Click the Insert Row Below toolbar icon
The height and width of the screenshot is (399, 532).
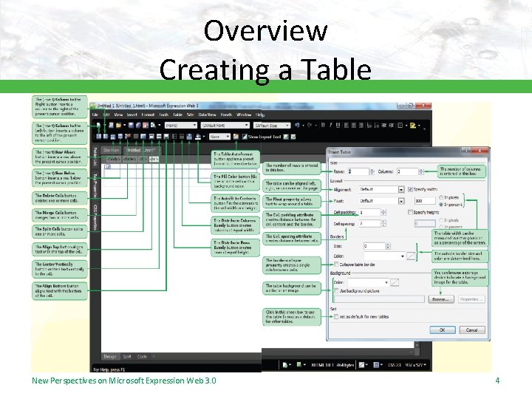pos(120,137)
